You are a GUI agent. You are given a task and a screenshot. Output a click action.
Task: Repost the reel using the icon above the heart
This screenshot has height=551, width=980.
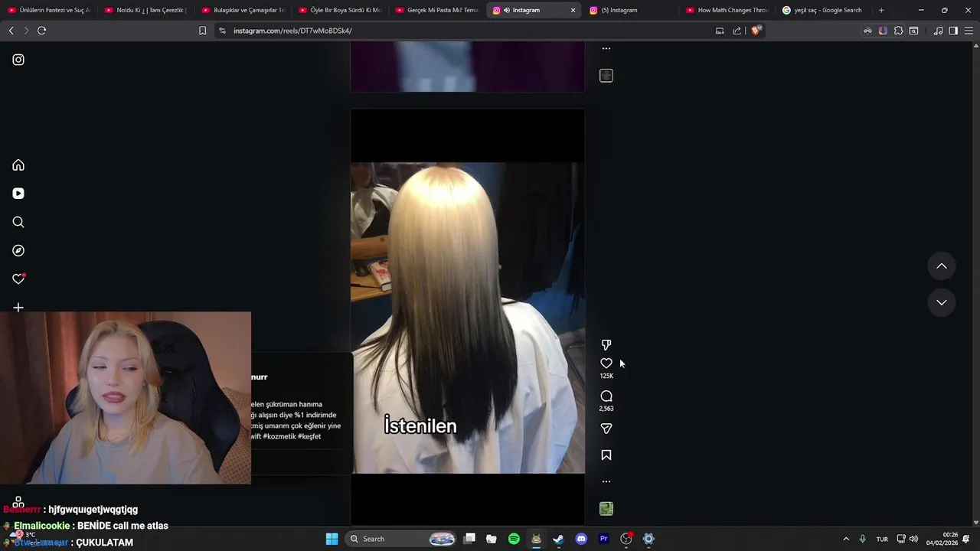606,345
